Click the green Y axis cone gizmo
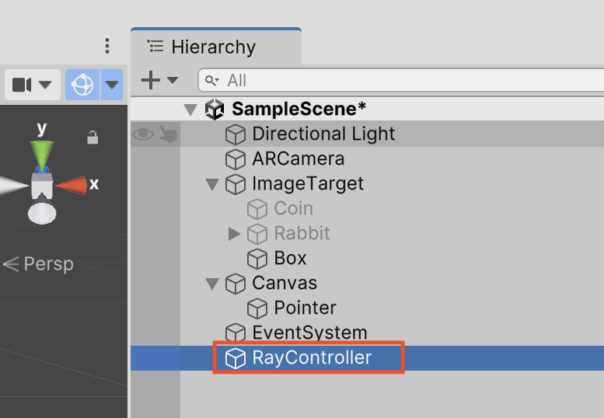The image size is (604, 418). click(x=42, y=155)
